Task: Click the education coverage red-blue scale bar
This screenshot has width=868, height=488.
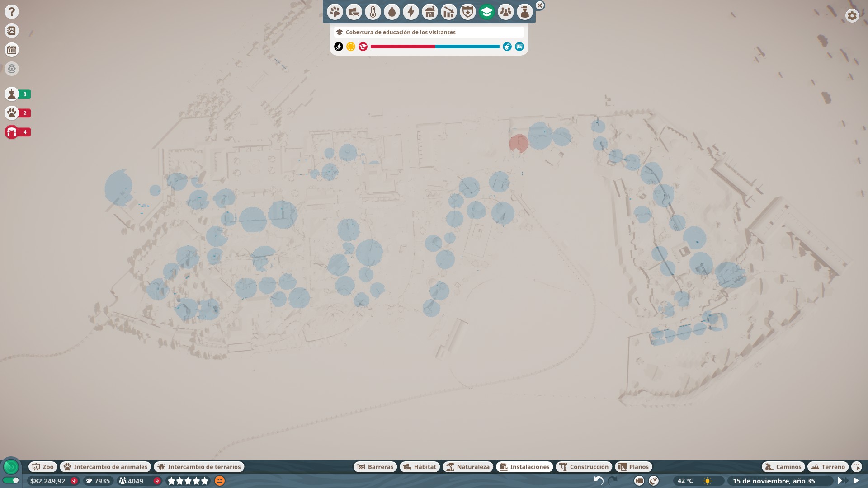Action: [x=435, y=47]
